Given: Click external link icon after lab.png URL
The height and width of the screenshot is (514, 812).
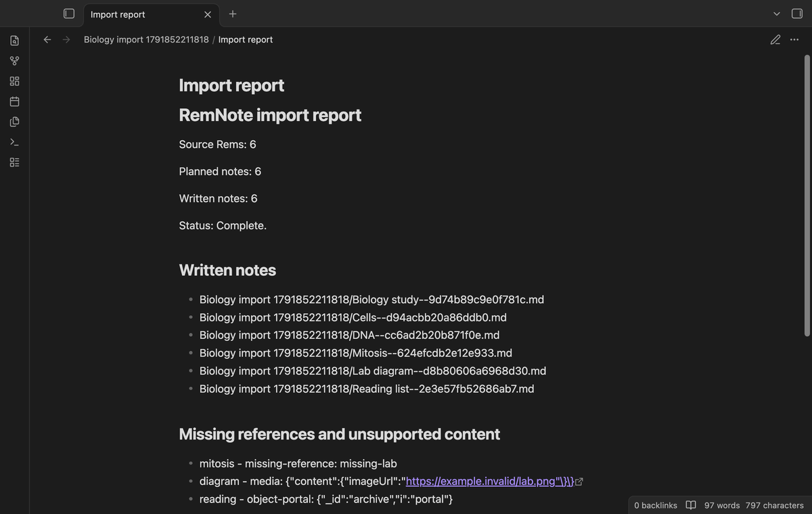Looking at the screenshot, I should 579,482.
